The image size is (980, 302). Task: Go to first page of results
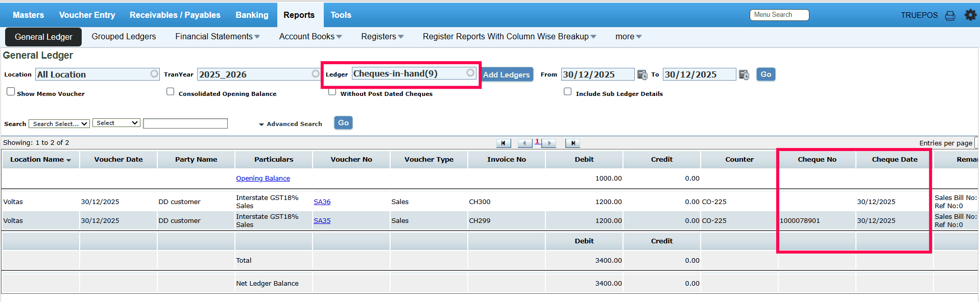503,143
